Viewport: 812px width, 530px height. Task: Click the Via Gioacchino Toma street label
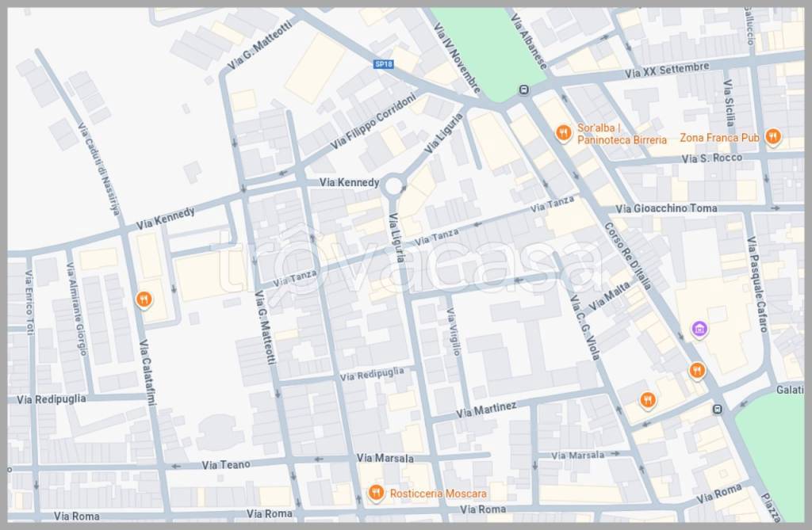tap(666, 208)
